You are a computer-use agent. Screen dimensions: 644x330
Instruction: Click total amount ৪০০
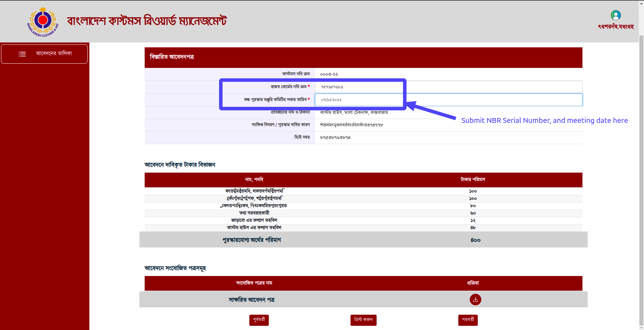[475, 240]
